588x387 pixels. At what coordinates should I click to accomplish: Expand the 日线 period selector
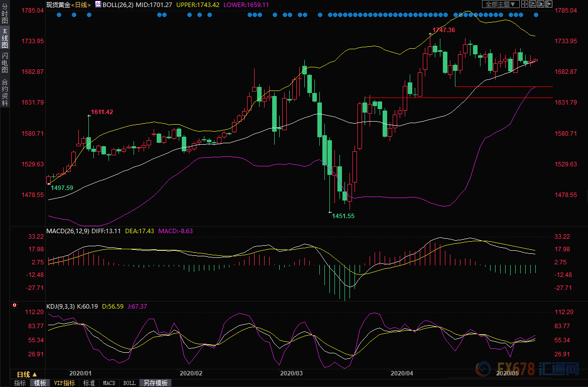pos(27,374)
